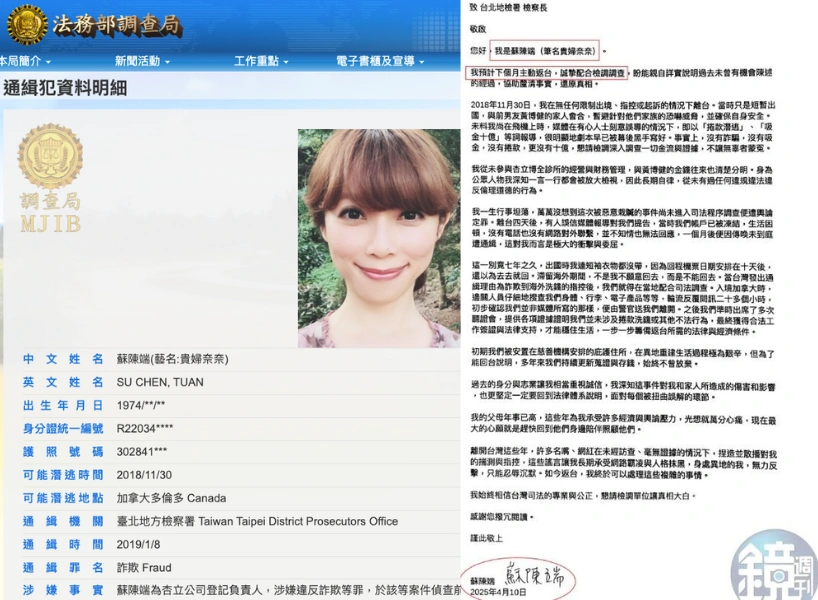The width and height of the screenshot is (818, 600).
Task: Click the passport number 302841***
Action: point(142,451)
